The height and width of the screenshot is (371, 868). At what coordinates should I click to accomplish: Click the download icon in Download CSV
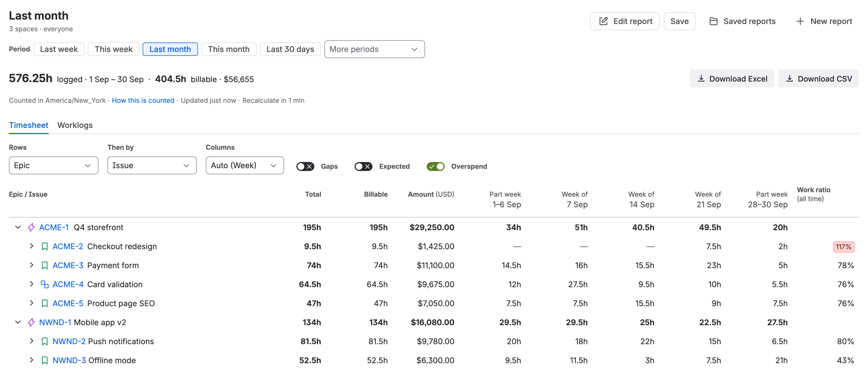tap(789, 79)
